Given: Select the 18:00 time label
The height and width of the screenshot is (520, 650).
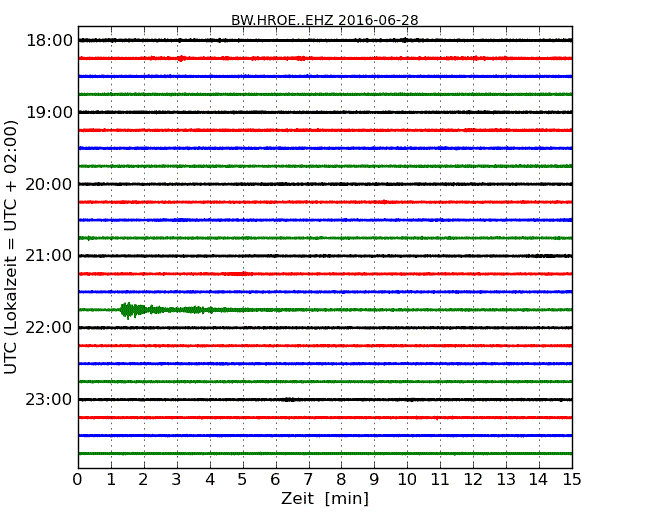Looking at the screenshot, I should [x=49, y=41].
